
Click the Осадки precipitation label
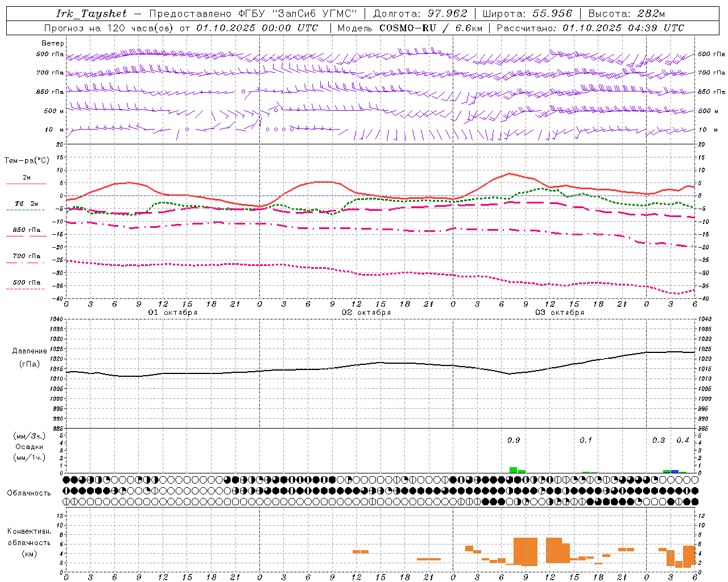(29, 447)
